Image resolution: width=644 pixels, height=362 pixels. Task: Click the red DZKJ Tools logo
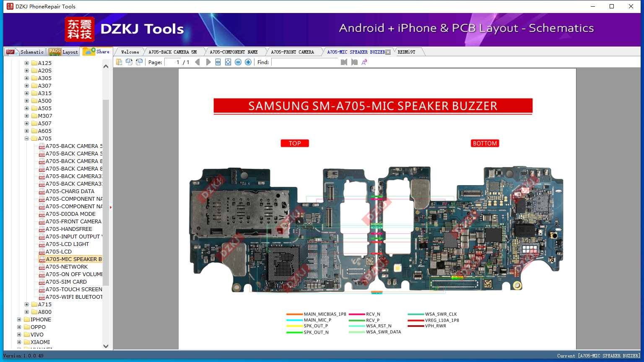(80, 29)
